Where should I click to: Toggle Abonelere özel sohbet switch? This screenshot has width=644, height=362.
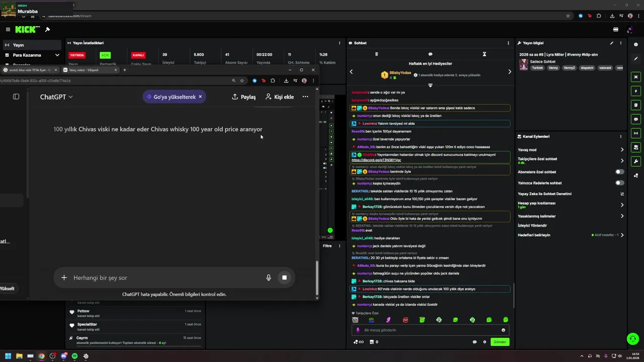tap(620, 172)
